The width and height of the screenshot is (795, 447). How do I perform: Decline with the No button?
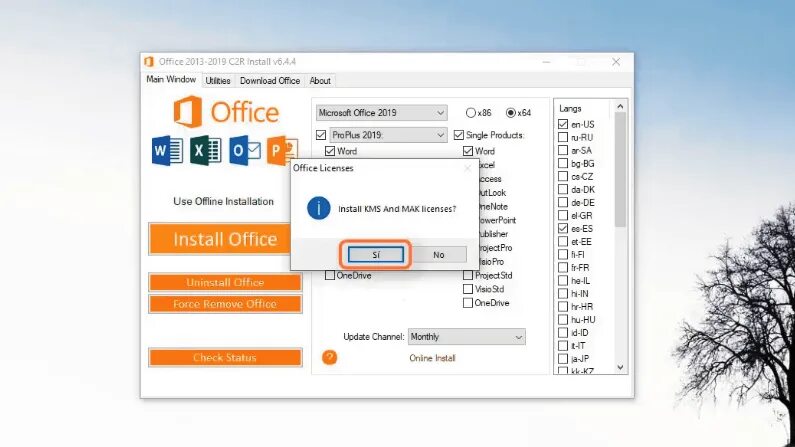click(x=439, y=255)
